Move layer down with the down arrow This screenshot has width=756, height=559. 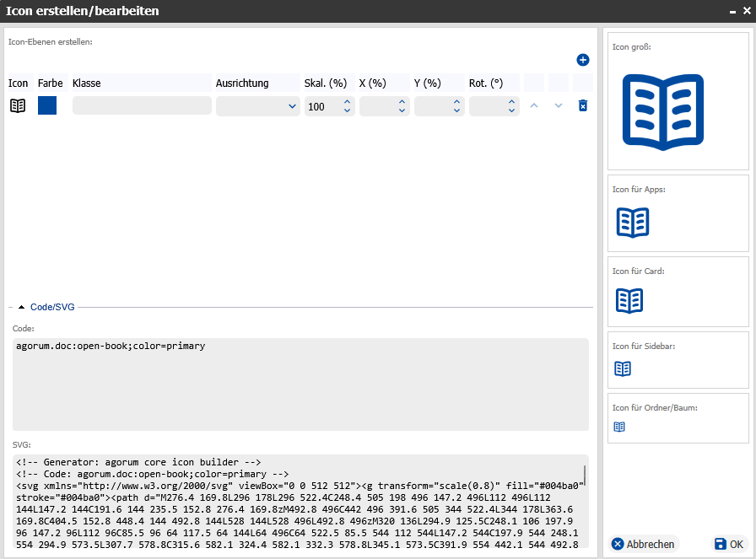pos(558,105)
